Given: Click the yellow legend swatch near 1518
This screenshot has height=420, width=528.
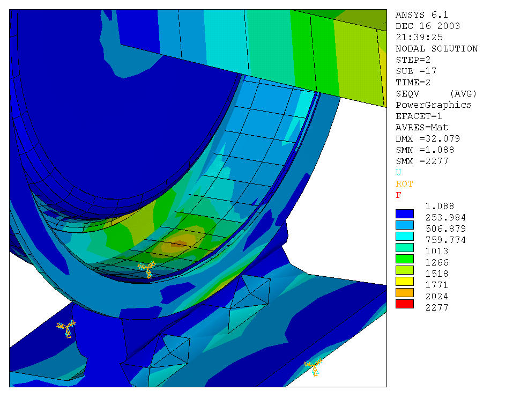Looking at the screenshot, I should click(404, 281).
